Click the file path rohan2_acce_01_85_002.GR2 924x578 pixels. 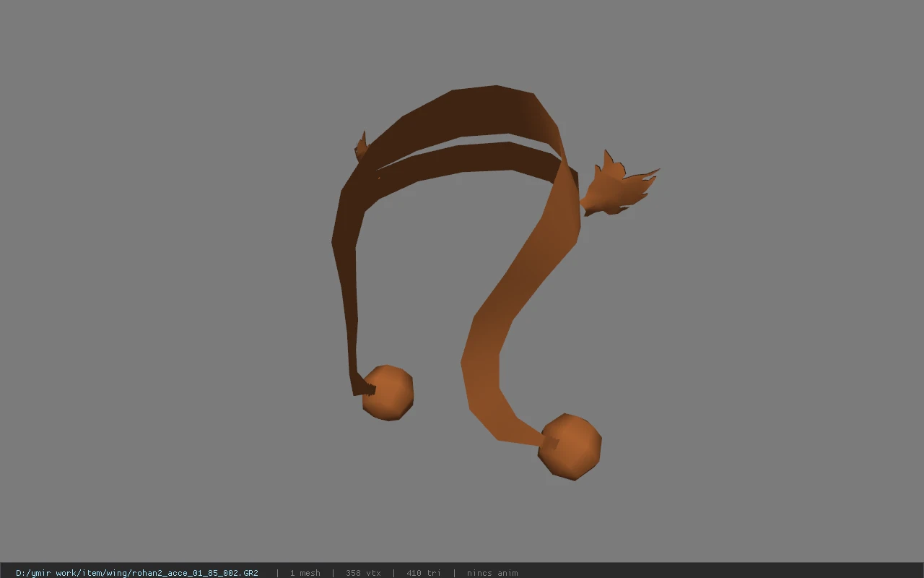point(137,573)
